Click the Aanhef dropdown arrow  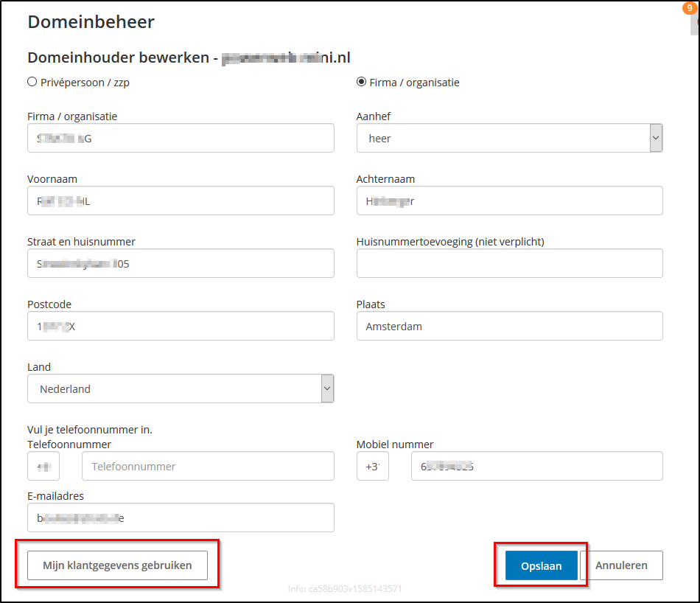tap(655, 138)
